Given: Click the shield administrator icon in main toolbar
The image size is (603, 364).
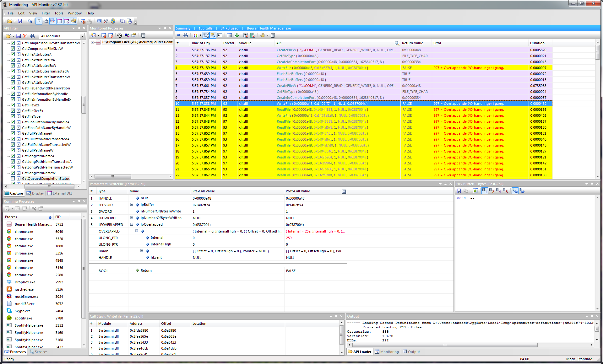Looking at the screenshot, I should pyautogui.click(x=113, y=21).
